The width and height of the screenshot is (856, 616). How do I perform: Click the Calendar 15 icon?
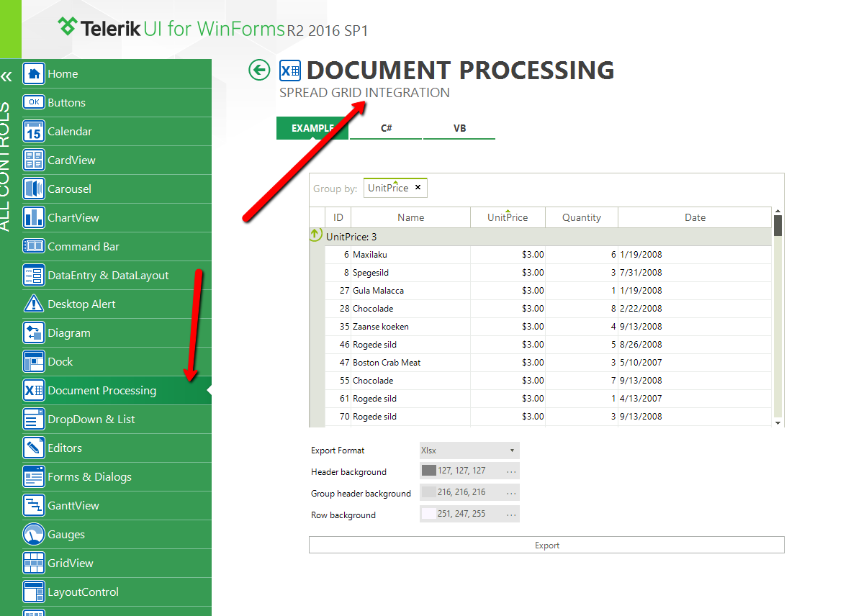pos(34,131)
